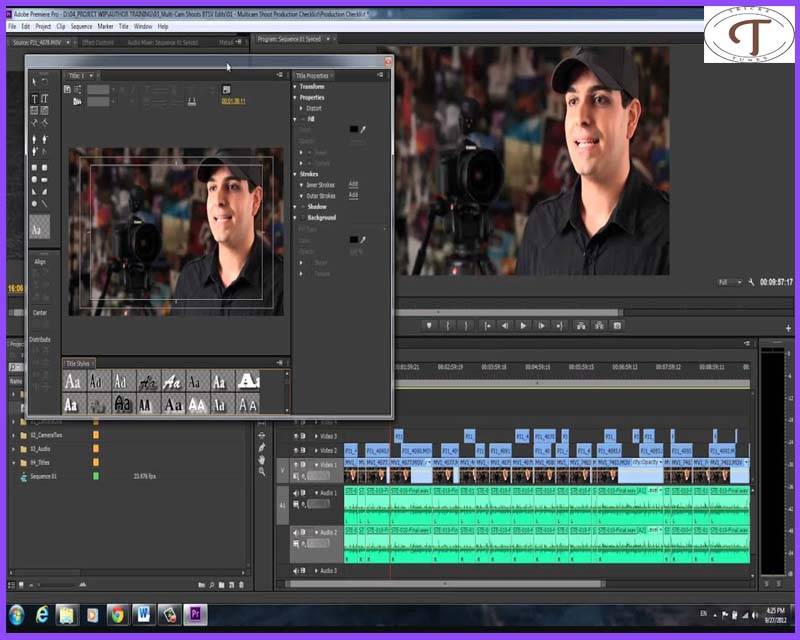This screenshot has width=800, height=640.
Task: Expand the 02_CameraTwo bin
Action: 14,435
